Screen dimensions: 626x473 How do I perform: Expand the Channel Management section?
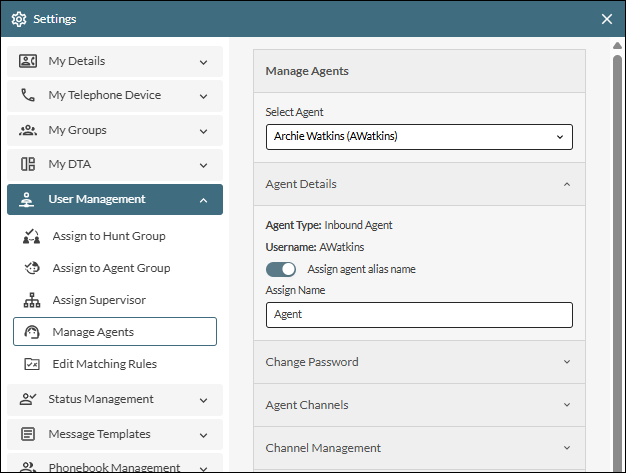[x=419, y=448]
